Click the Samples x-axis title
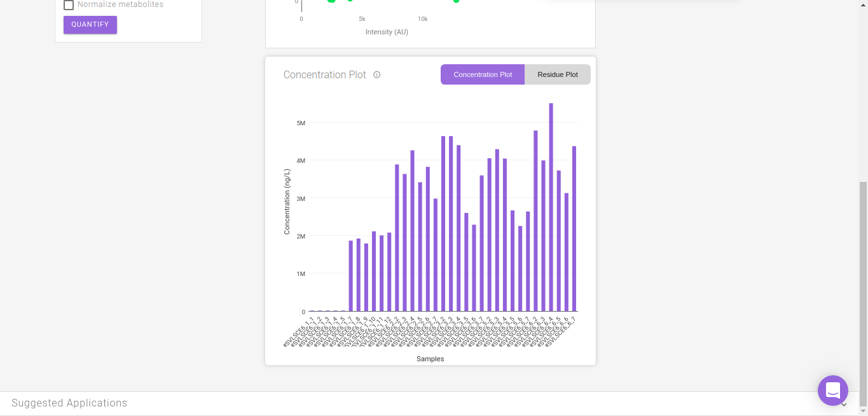 431,359
